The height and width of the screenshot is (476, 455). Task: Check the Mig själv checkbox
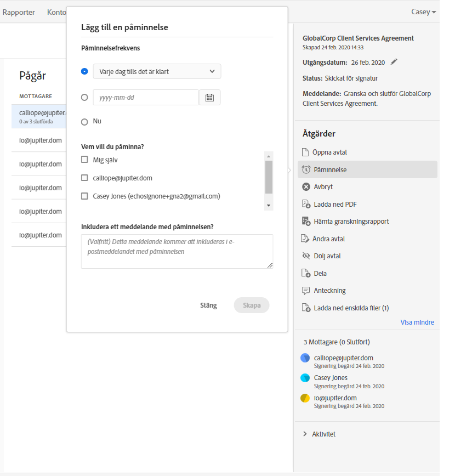coord(84,160)
